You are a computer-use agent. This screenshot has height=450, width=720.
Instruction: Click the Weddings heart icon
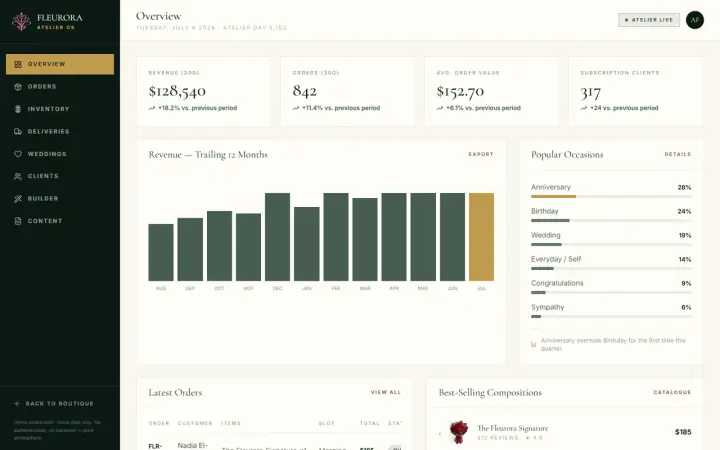tap(18, 154)
